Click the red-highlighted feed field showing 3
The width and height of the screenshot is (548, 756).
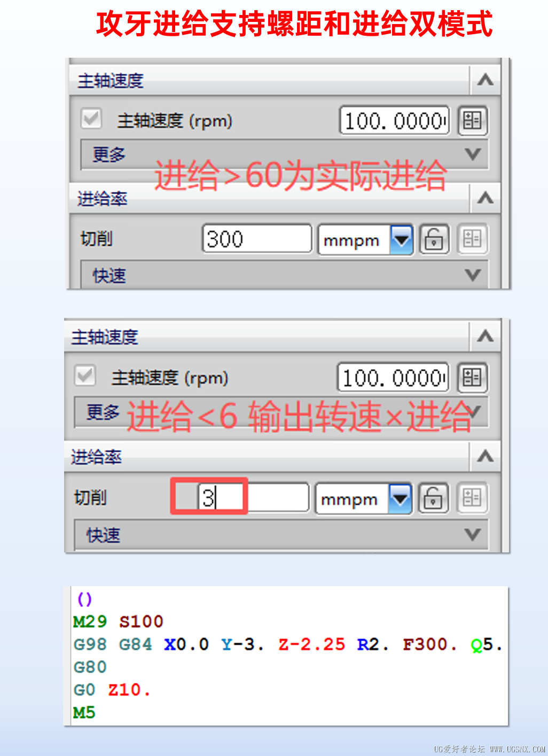(x=209, y=497)
